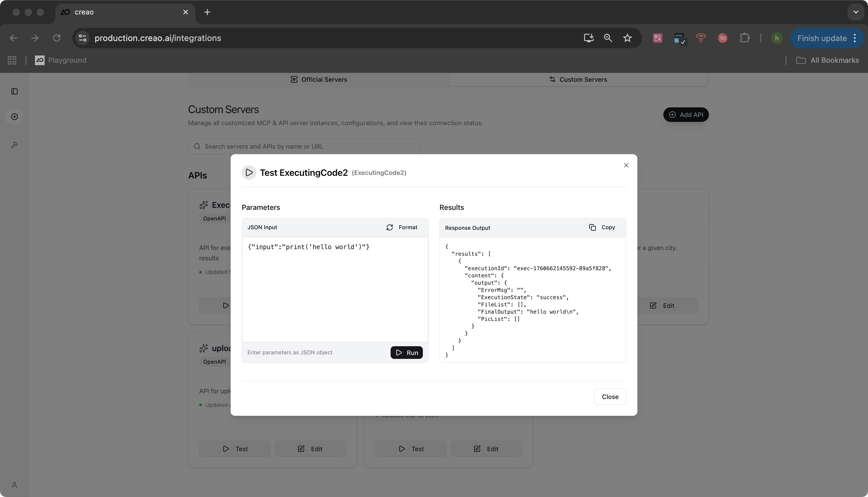Close the test dialog with X icon

point(626,165)
